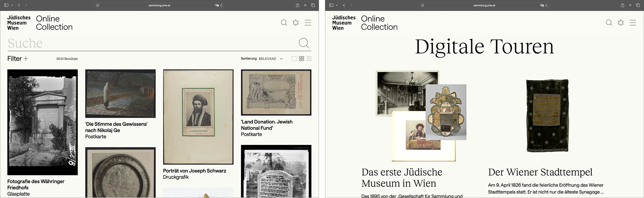Click Online Collection title in right window

[x=379, y=23]
